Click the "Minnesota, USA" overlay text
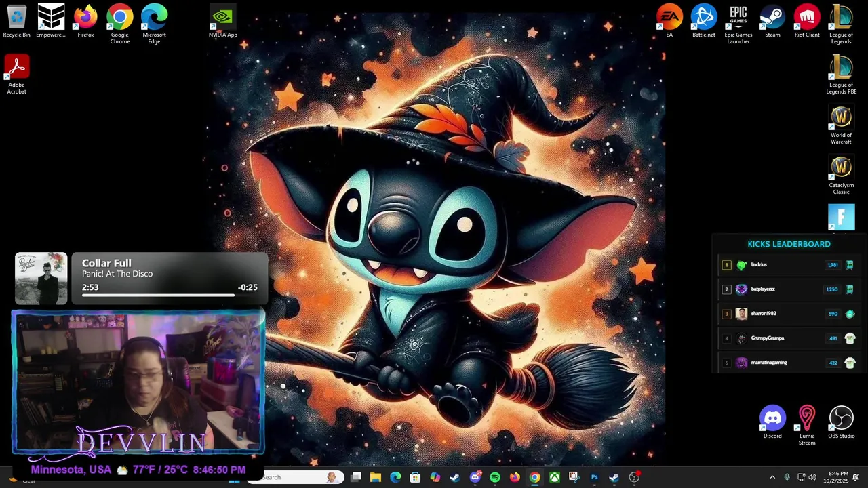This screenshot has width=868, height=488. [71, 470]
